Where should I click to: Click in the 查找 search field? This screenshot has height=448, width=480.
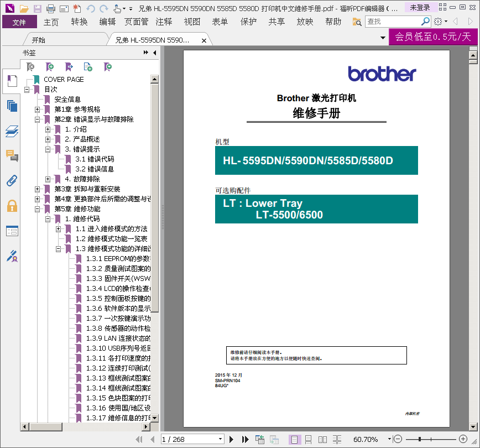coord(393,22)
